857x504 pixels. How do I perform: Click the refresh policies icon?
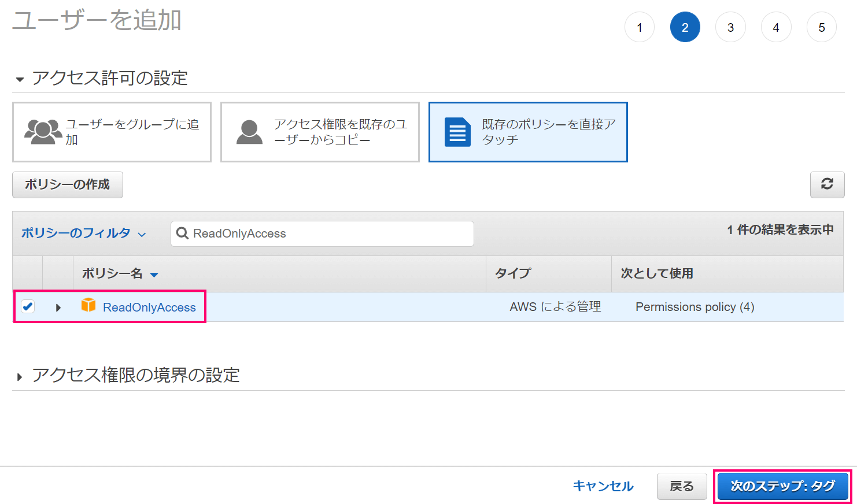827,184
